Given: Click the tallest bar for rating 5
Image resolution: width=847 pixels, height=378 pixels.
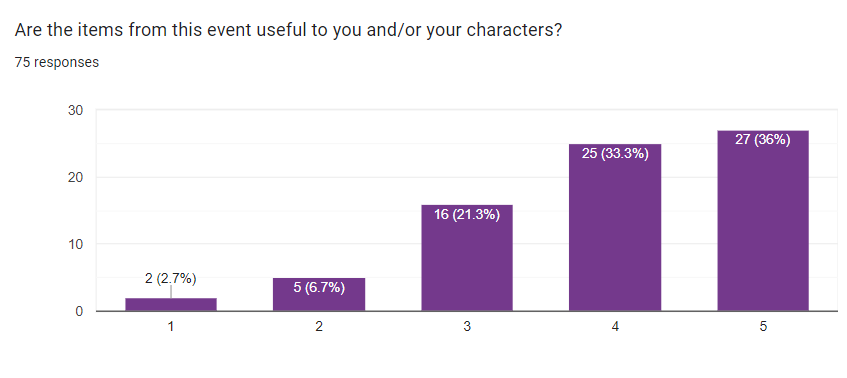Looking at the screenshot, I should click(x=763, y=221).
